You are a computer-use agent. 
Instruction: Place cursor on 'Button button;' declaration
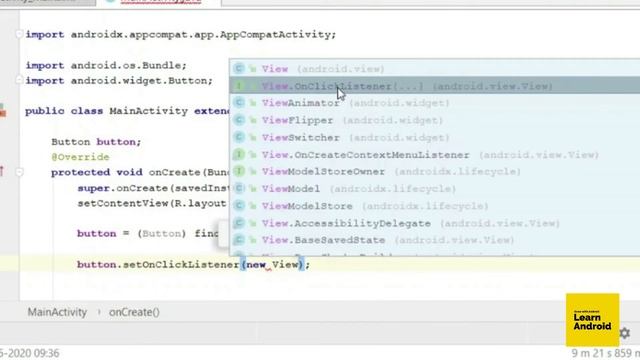coord(96,142)
